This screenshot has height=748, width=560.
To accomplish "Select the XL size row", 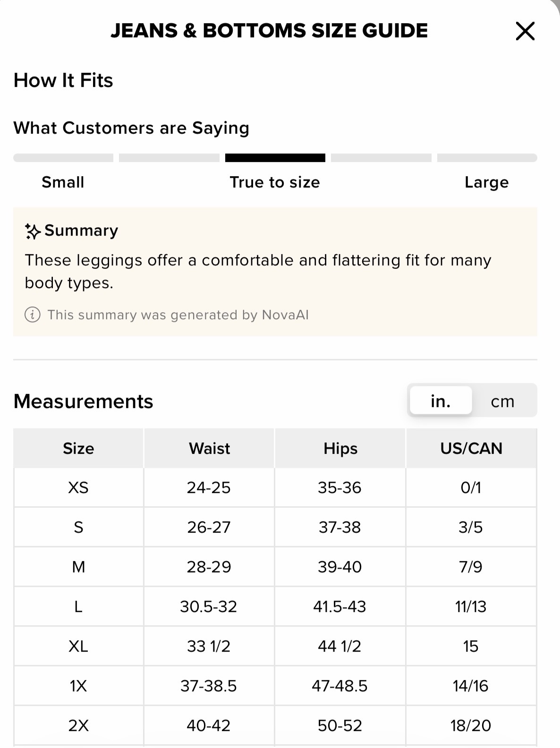I will point(275,646).
